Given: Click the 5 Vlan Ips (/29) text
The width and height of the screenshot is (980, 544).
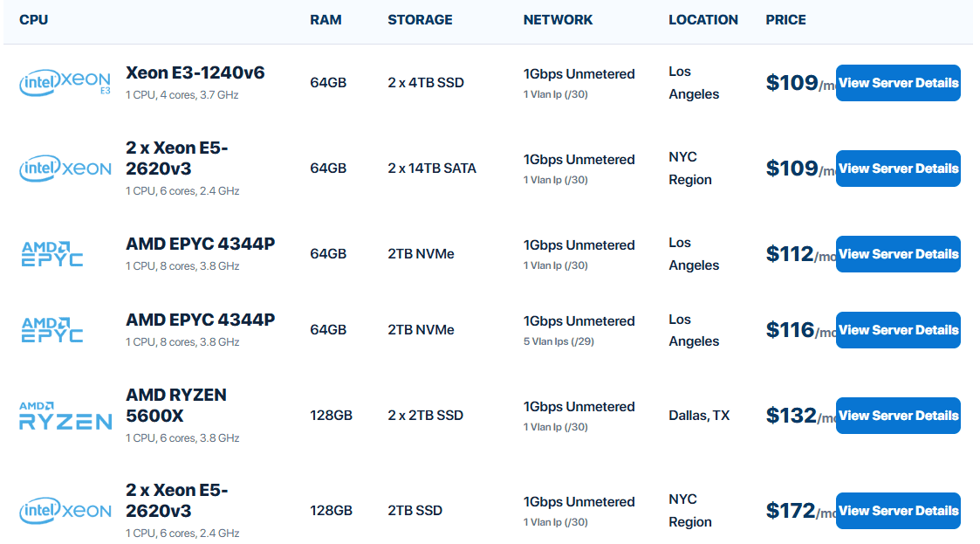Looking at the screenshot, I should tap(559, 341).
